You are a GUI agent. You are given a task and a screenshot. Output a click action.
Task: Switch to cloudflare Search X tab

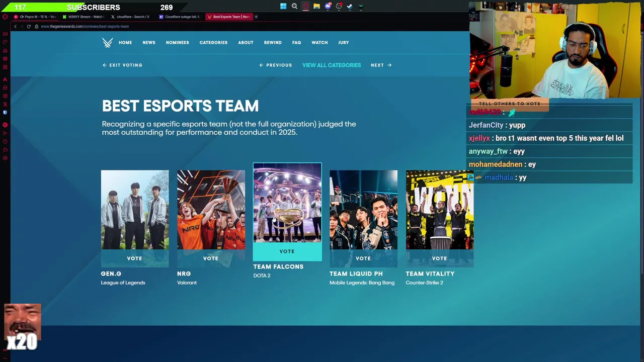131,17
